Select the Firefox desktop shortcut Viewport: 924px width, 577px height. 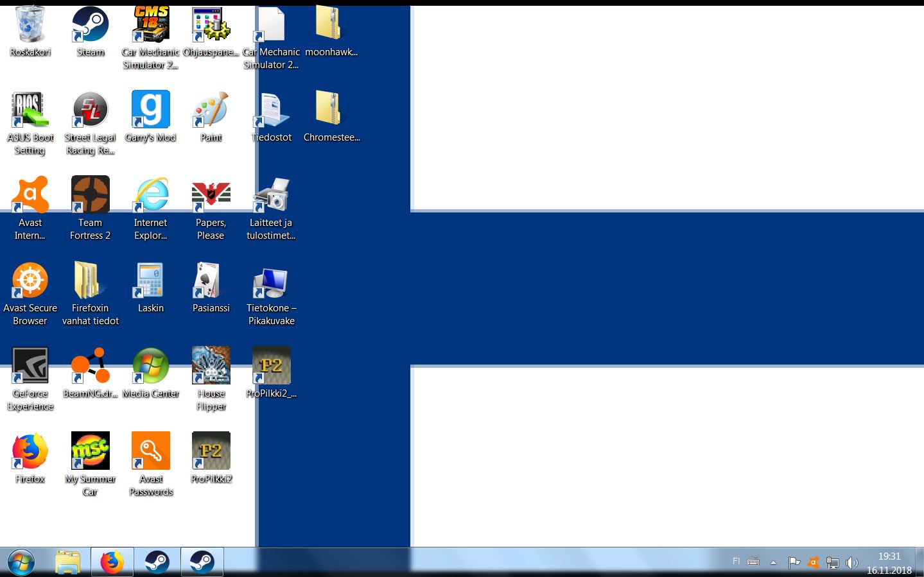click(30, 459)
